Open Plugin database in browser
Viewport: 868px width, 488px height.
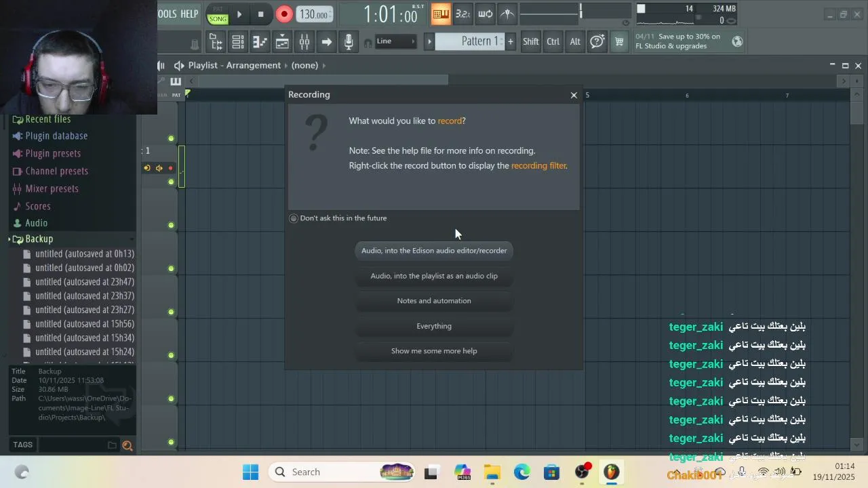click(x=56, y=136)
